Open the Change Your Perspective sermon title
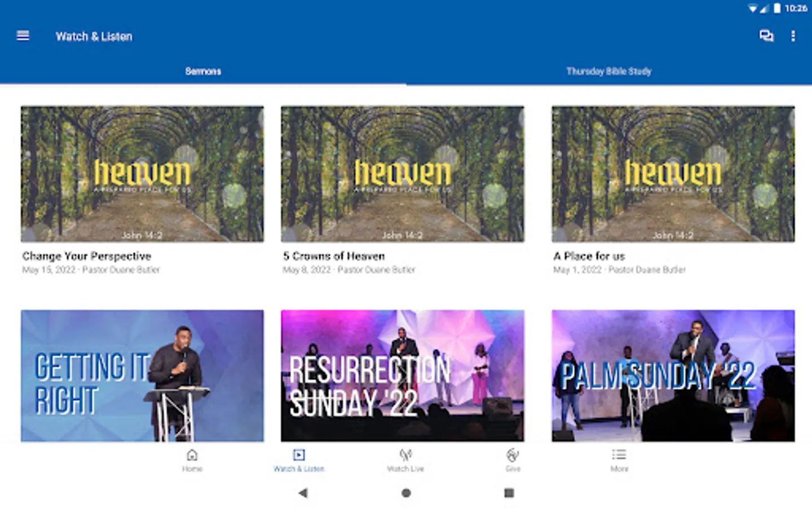Viewport: 812px width, 508px height. pos(87,256)
